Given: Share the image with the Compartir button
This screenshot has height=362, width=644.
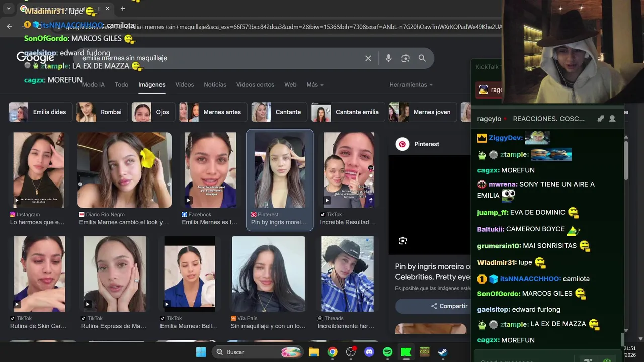Looking at the screenshot, I should (433, 306).
